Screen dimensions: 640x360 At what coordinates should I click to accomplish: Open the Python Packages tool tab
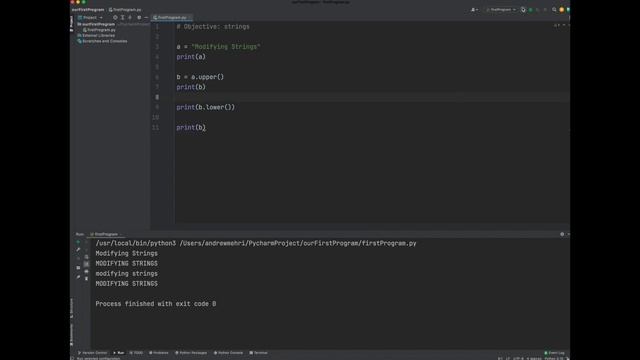pos(191,353)
